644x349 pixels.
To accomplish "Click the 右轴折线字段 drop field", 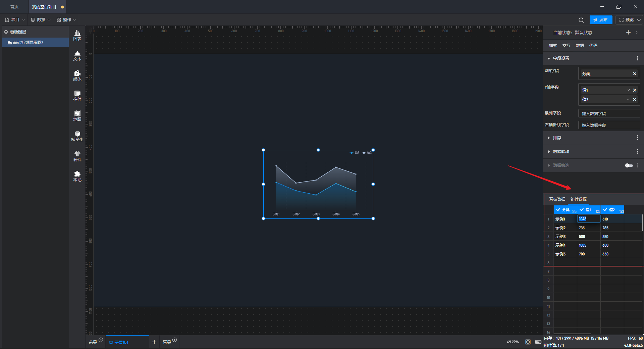I will point(609,125).
